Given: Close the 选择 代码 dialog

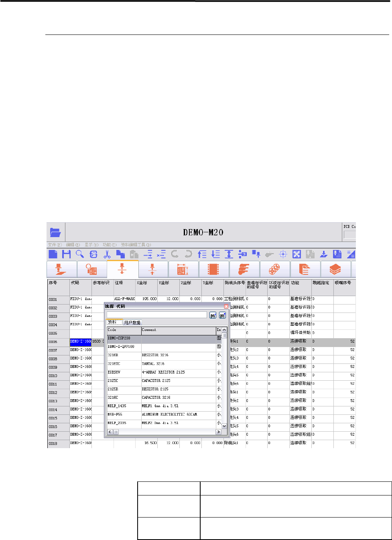Looking at the screenshot, I should coord(226,306).
